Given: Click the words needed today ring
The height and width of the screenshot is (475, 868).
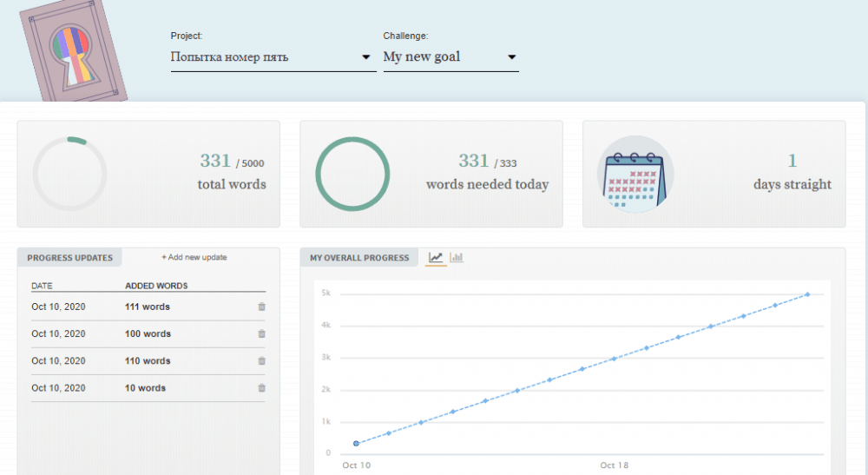Looking at the screenshot, I should tap(352, 174).
